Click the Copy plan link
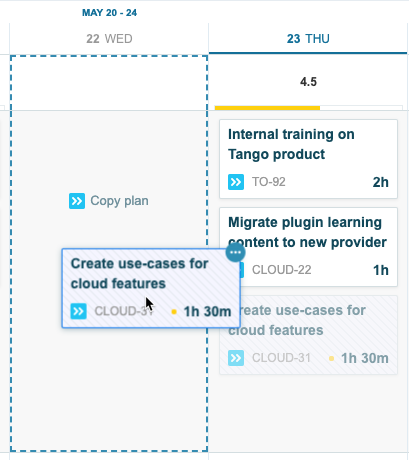 [x=109, y=201]
